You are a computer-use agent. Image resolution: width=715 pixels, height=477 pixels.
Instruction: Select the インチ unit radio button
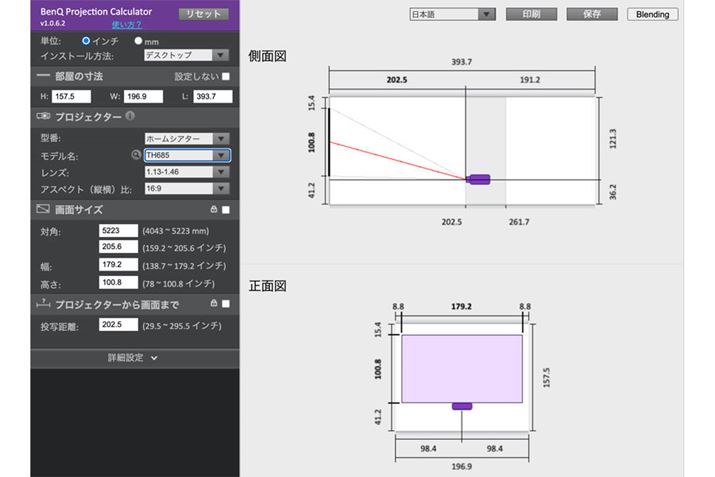click(x=86, y=40)
